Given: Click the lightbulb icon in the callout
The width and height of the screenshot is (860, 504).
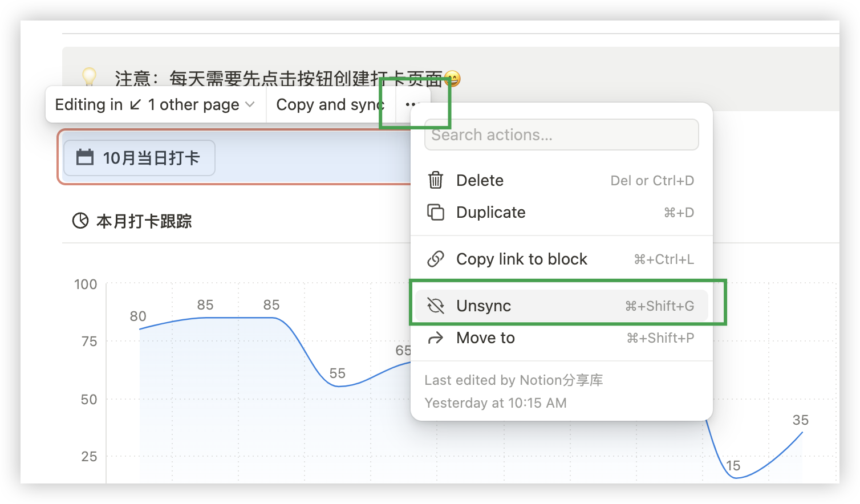Looking at the screenshot, I should (90, 76).
